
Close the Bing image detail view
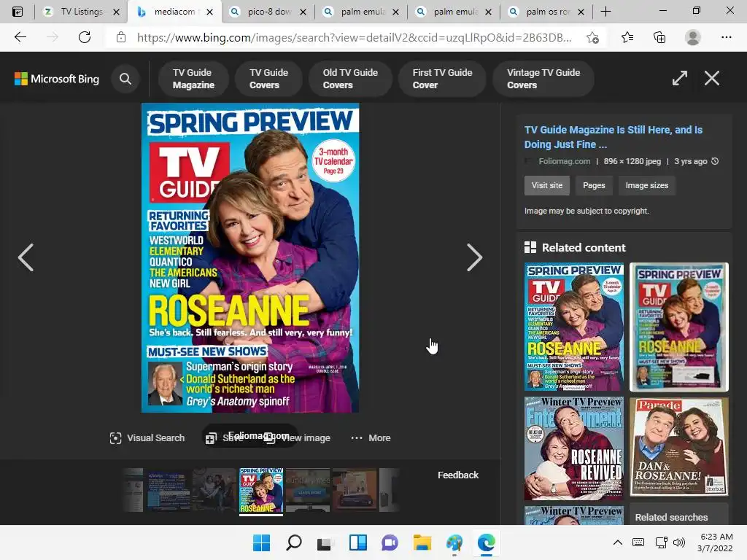point(712,78)
